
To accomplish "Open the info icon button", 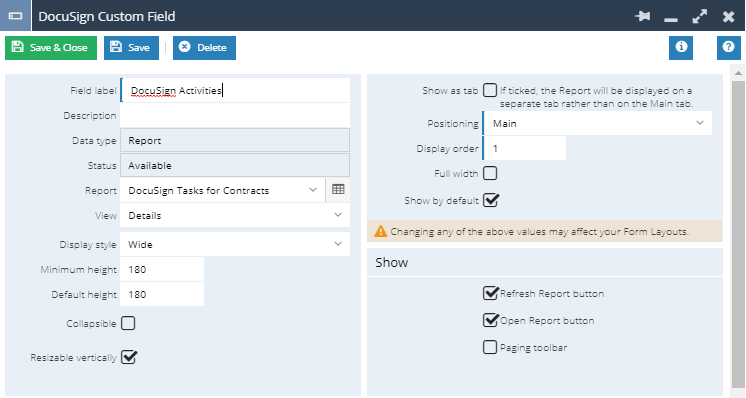I will 681,48.
